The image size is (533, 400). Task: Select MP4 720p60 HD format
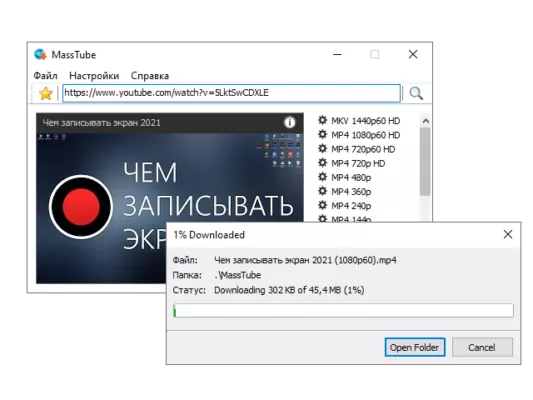363,149
